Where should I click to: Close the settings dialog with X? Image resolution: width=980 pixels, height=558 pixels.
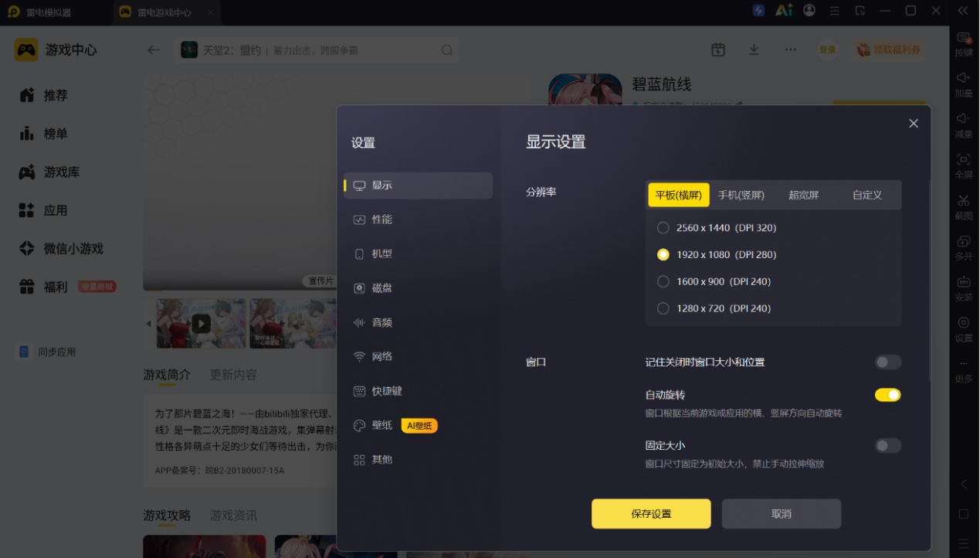(914, 124)
